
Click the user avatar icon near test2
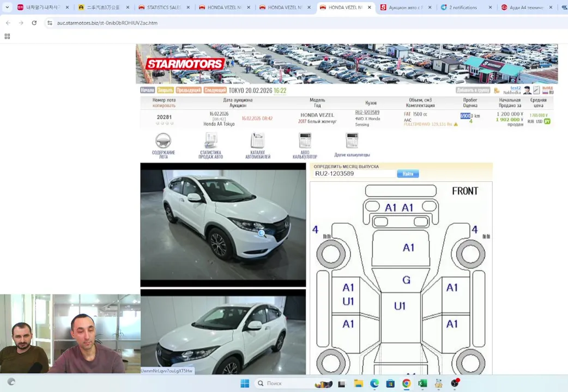pos(528,90)
